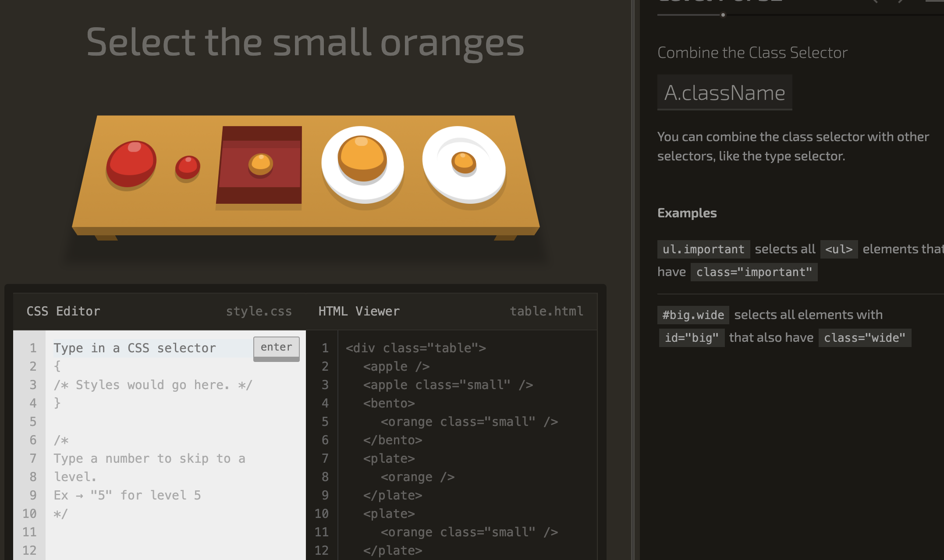Image resolution: width=944 pixels, height=560 pixels.
Task: Click the <apple /> line in HTML Viewer
Action: point(396,366)
